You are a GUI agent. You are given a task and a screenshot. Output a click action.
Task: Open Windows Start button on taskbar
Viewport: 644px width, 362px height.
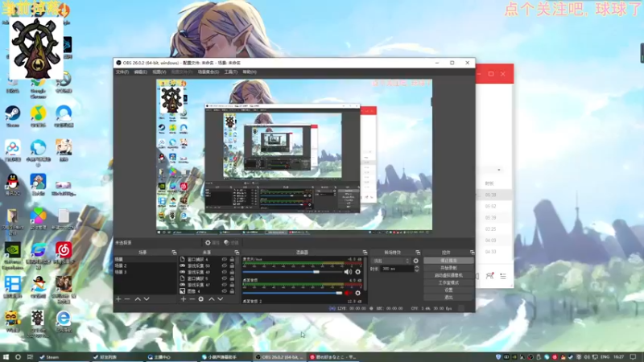[x=6, y=357]
